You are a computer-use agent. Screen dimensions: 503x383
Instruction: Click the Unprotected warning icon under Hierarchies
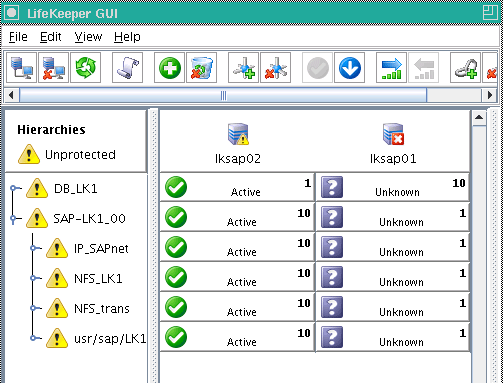pos(29,154)
